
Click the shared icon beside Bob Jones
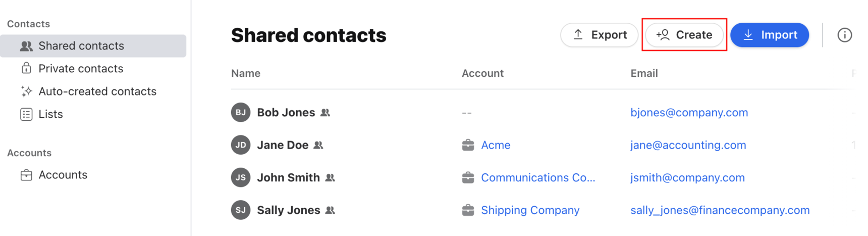click(325, 113)
